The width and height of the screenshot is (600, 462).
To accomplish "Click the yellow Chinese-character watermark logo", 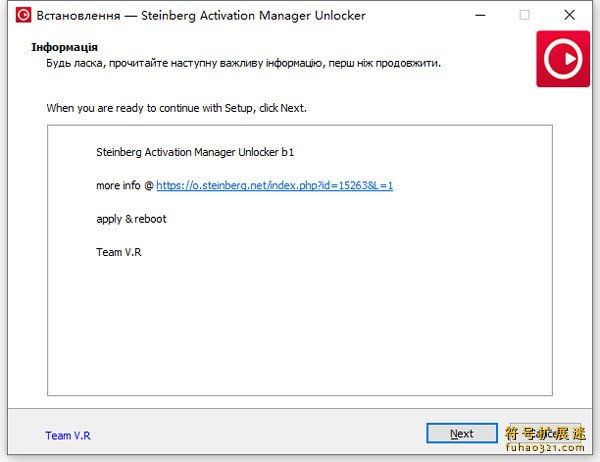I will click(545, 433).
